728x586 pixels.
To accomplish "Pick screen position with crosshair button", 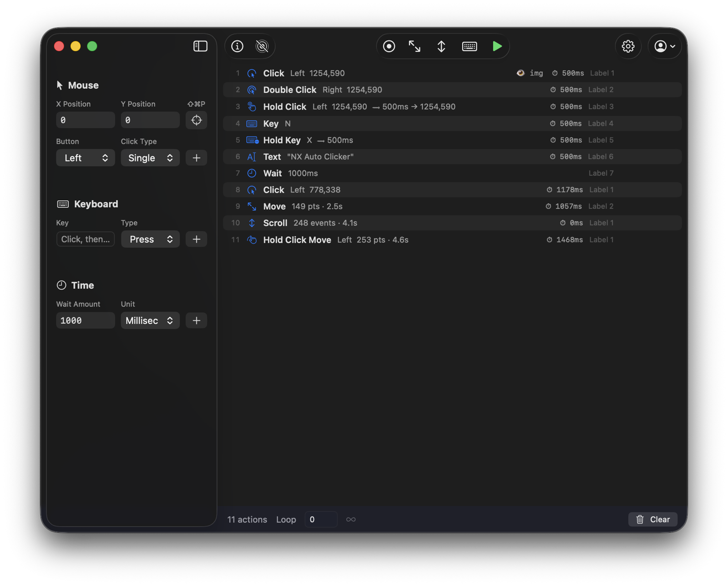I will (196, 120).
